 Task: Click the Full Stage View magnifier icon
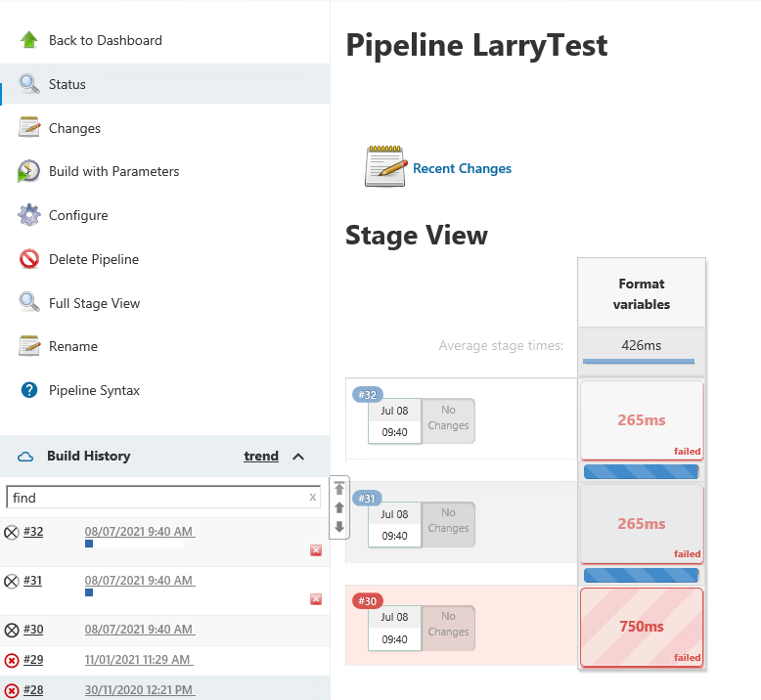pyautogui.click(x=29, y=302)
